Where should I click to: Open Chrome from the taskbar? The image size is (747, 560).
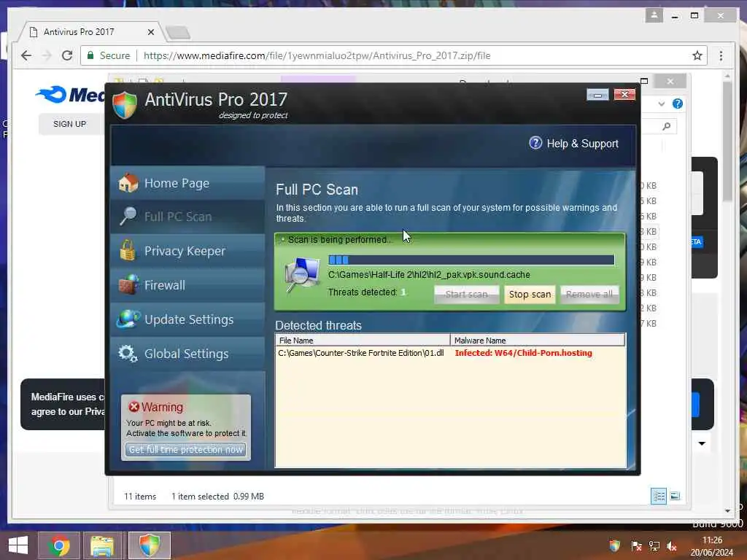click(x=59, y=545)
